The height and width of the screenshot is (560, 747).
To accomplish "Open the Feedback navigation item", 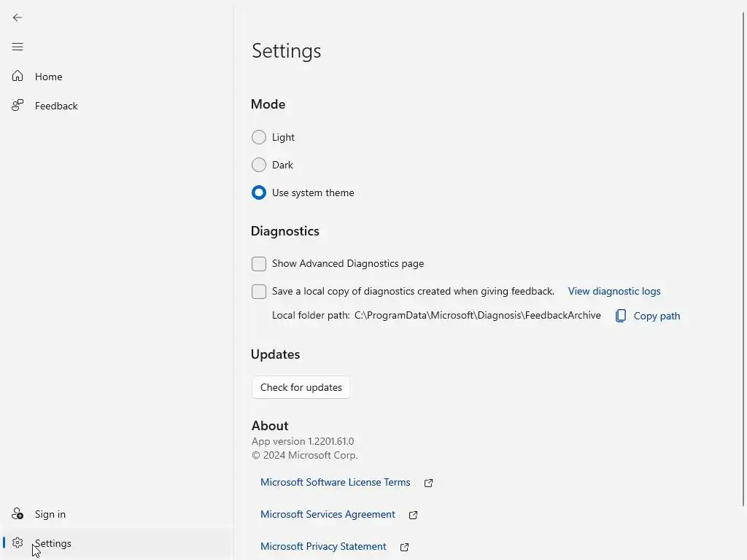I will (x=56, y=106).
